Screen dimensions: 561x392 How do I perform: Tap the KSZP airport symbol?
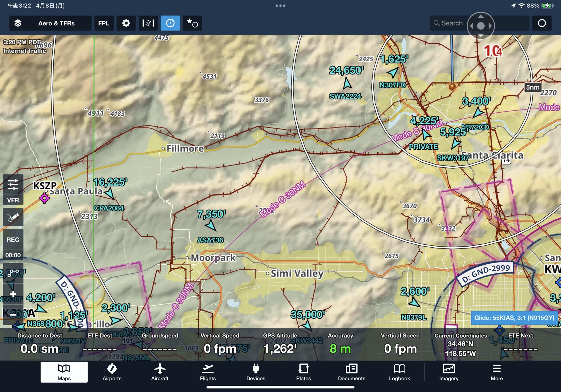click(x=44, y=198)
